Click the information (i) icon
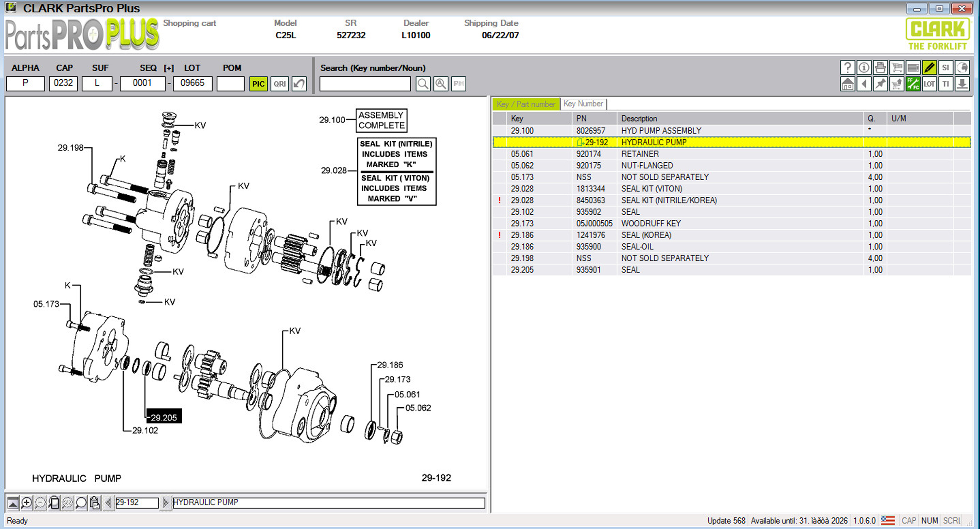The height and width of the screenshot is (529, 980). [x=864, y=67]
